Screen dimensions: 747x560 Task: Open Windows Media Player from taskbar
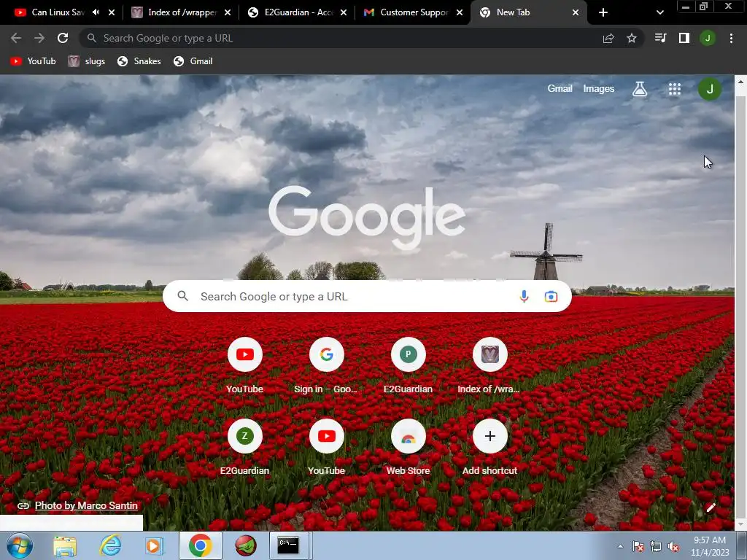(x=154, y=545)
